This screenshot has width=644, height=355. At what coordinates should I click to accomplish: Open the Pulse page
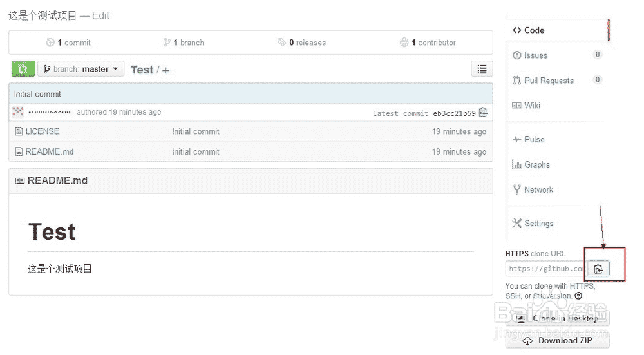coord(534,139)
